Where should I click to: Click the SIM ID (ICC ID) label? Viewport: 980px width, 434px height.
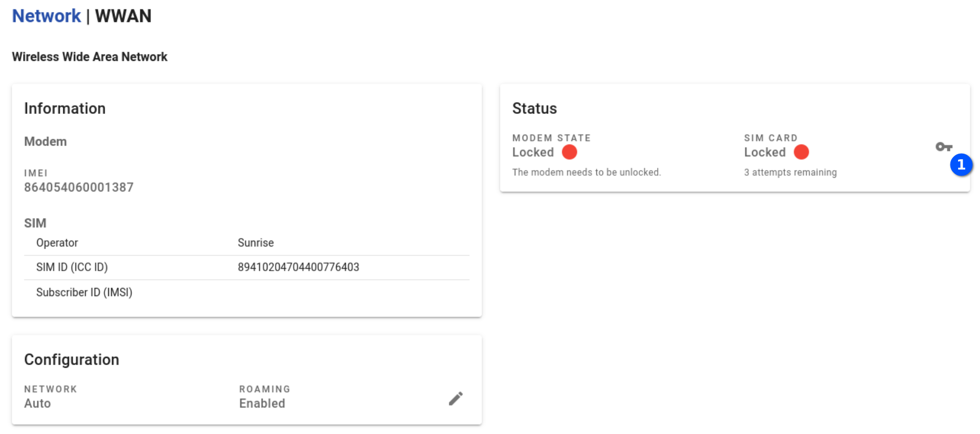click(72, 267)
